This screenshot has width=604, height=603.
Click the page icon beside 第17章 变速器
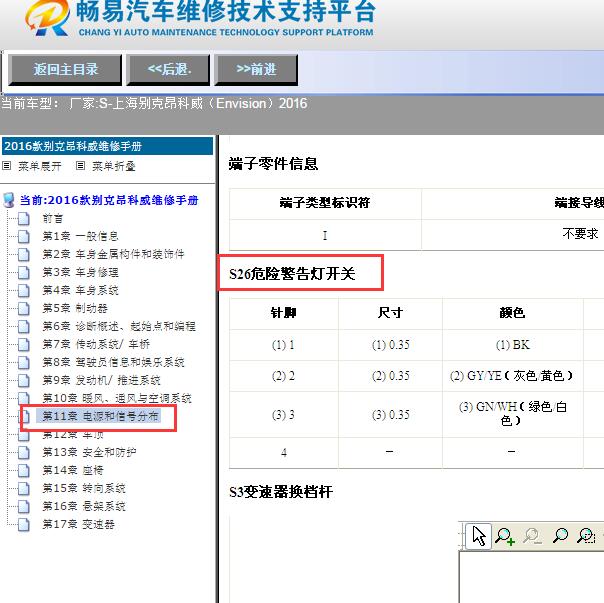tap(24, 524)
